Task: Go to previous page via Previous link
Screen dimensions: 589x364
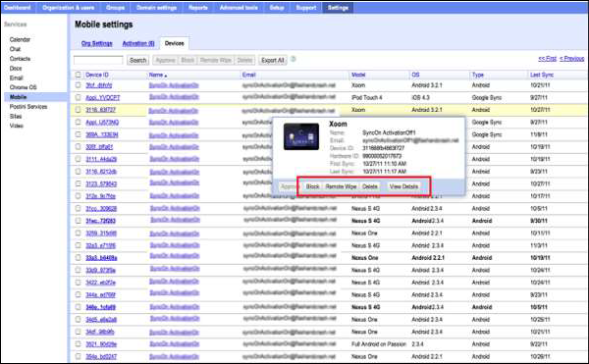Action: (x=571, y=59)
